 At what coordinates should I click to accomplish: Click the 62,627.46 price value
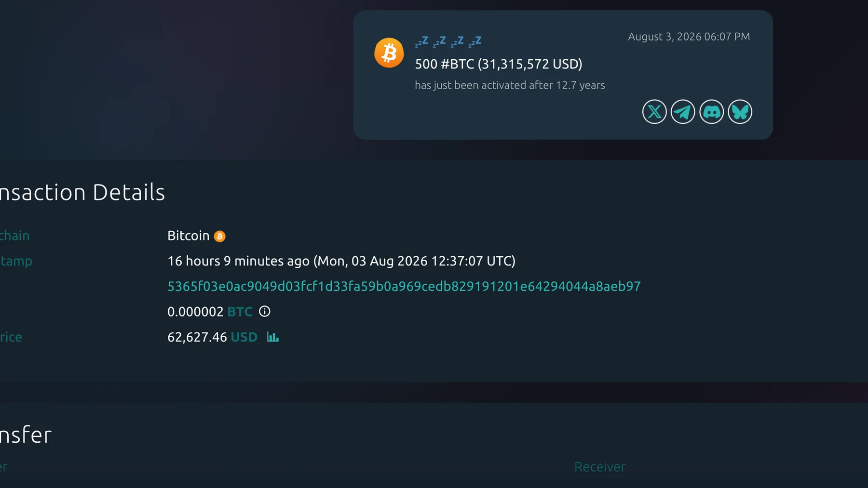click(x=197, y=337)
